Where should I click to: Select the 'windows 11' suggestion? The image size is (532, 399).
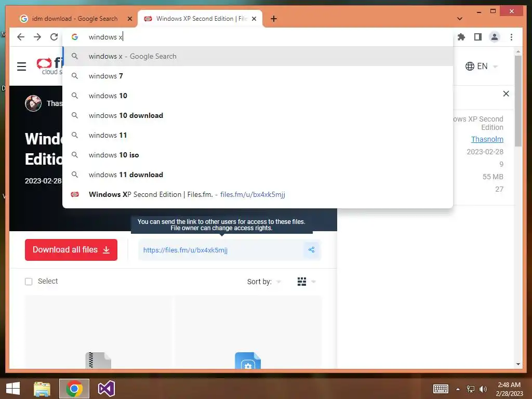(x=258, y=135)
